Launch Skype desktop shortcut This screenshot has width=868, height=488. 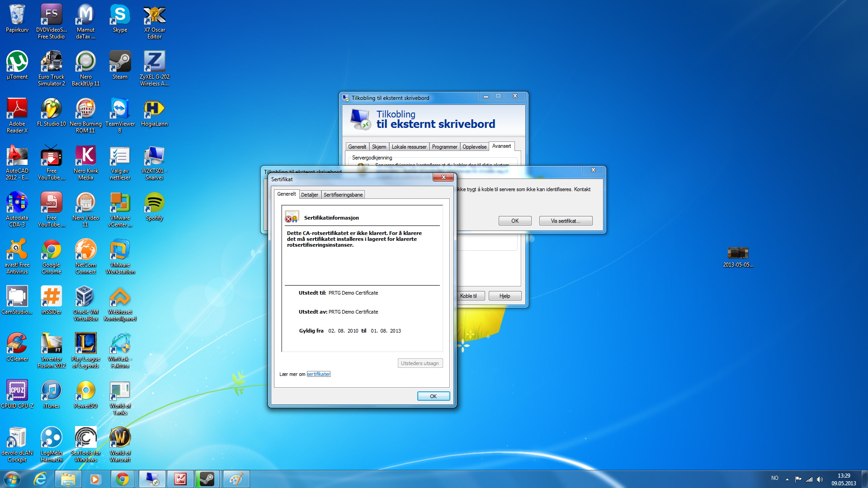(x=120, y=19)
